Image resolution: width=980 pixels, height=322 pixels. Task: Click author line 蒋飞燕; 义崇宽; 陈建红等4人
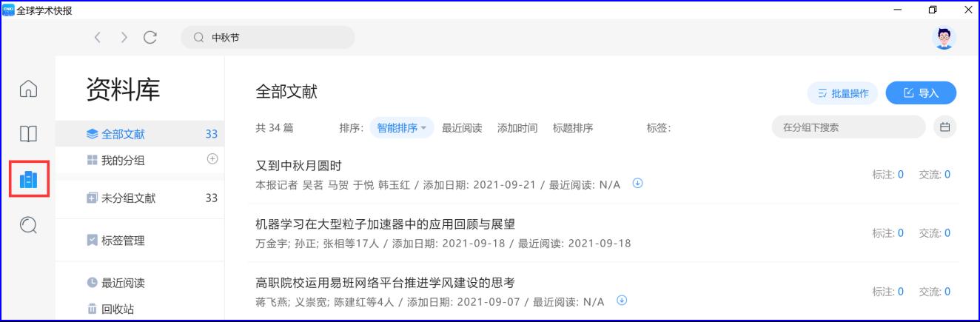click(324, 302)
